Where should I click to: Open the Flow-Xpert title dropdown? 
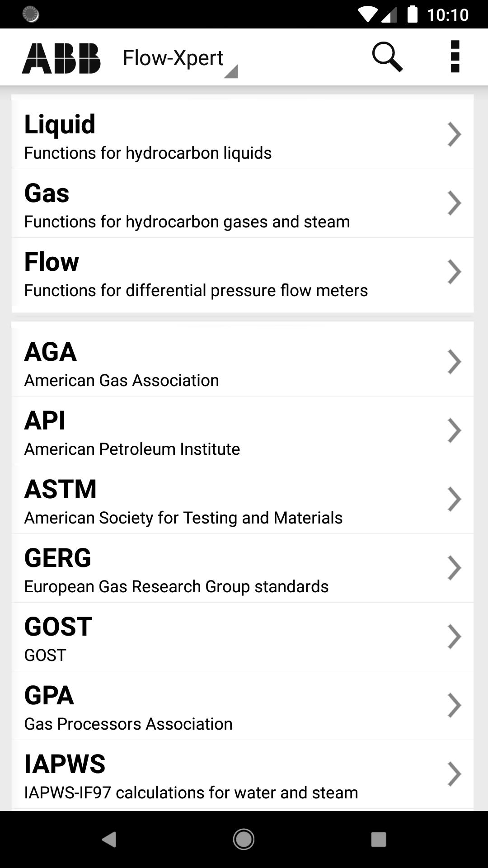[180, 59]
